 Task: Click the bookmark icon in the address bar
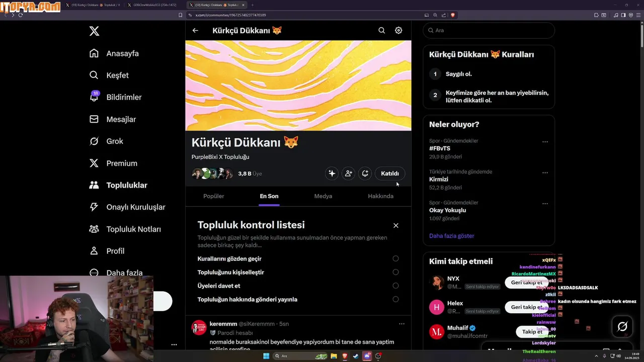(180, 15)
